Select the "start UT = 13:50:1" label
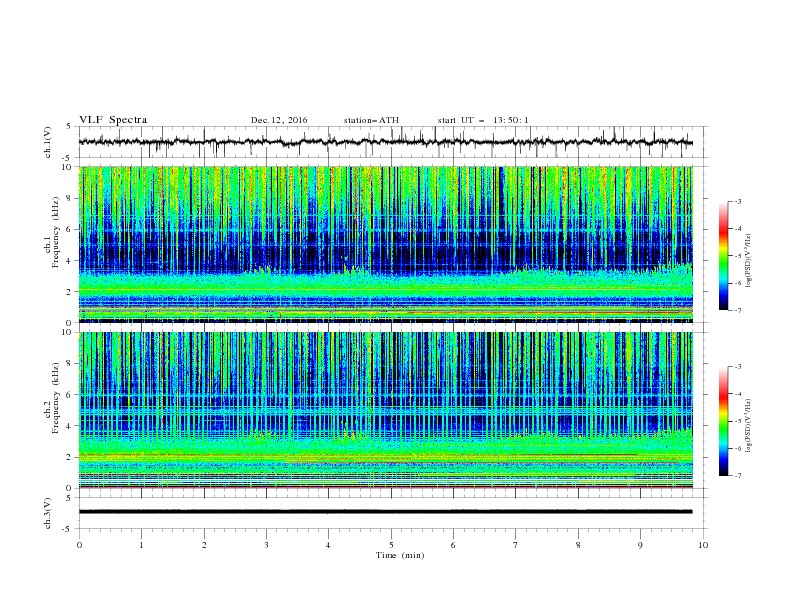 pyautogui.click(x=483, y=120)
